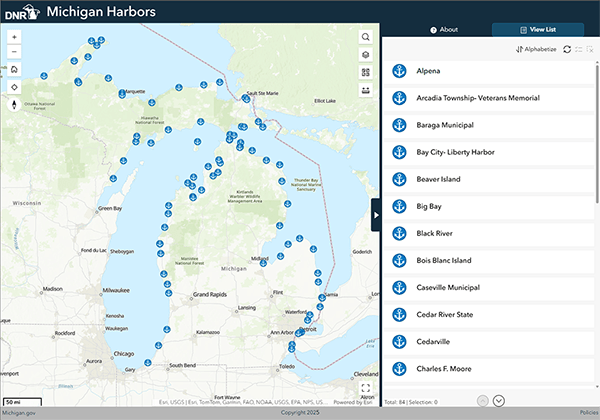
Task: Switch to the View List tab
Action: coord(538,29)
